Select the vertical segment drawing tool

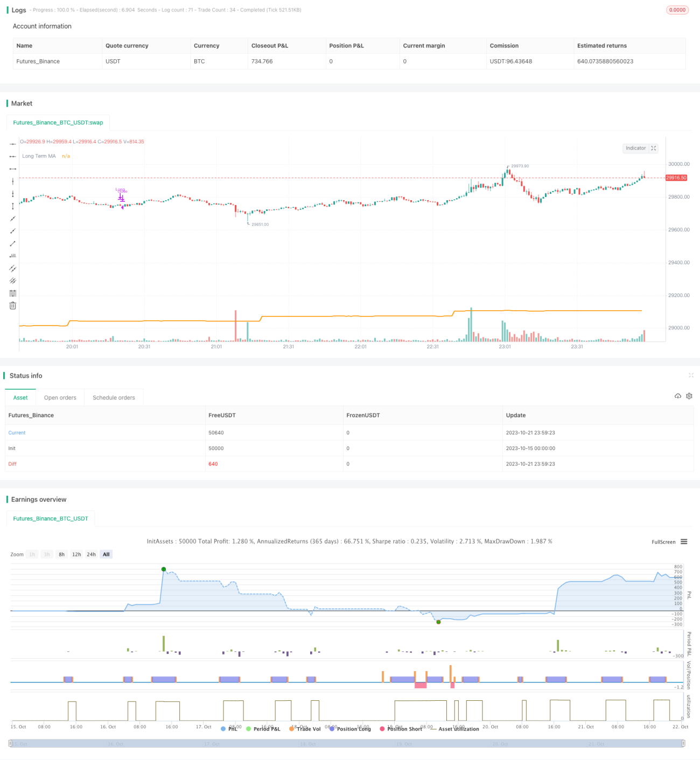[x=13, y=206]
